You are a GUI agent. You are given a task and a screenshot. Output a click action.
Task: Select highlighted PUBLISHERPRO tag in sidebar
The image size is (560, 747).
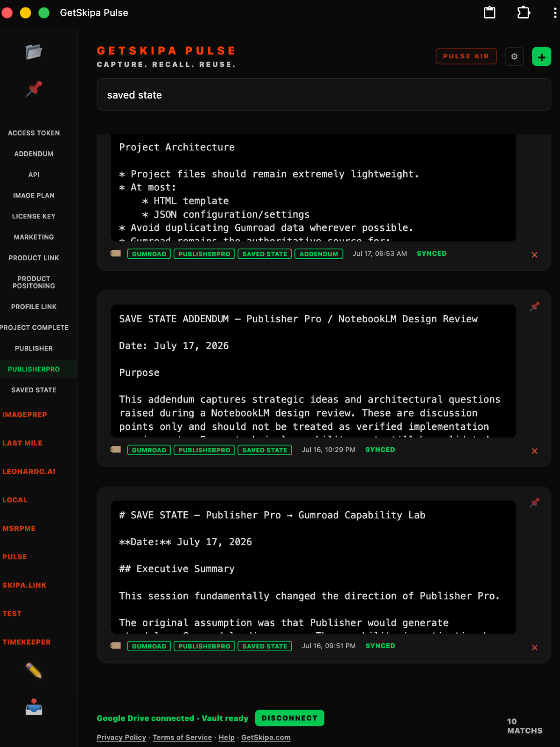[34, 369]
